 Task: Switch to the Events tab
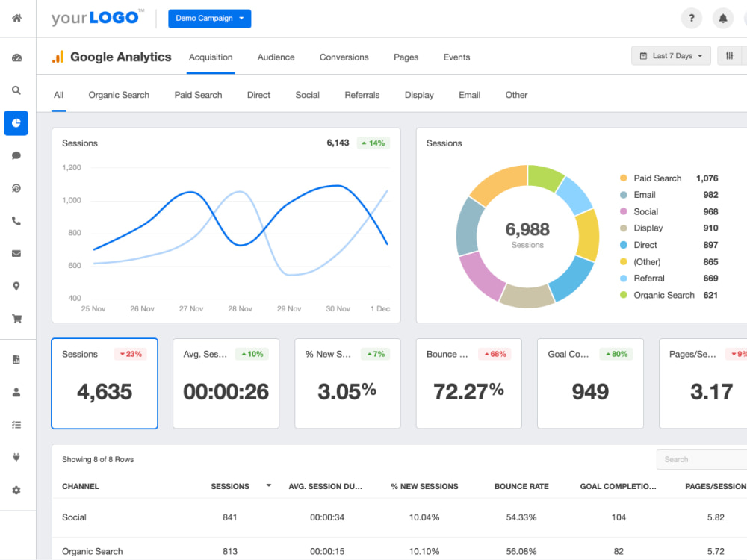[456, 57]
